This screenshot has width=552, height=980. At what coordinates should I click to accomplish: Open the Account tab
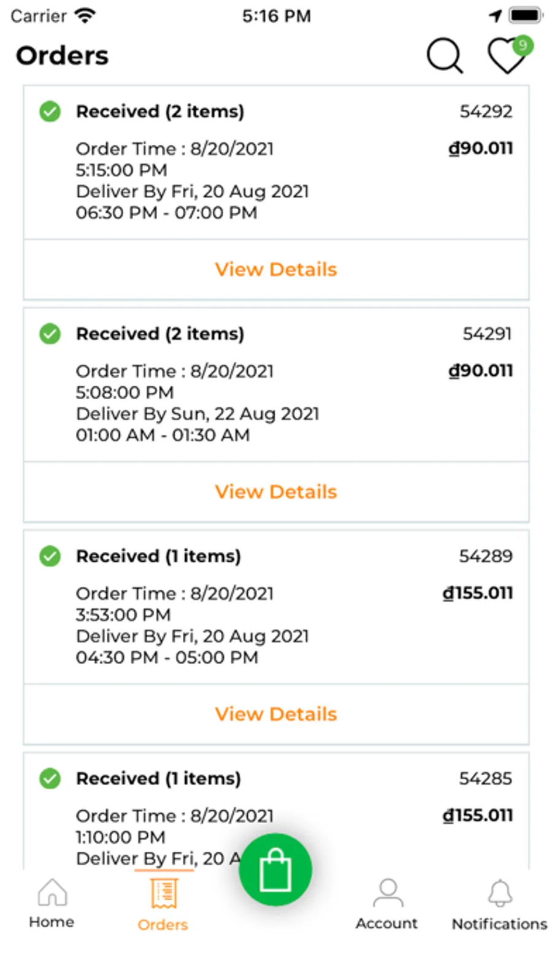coord(387,905)
